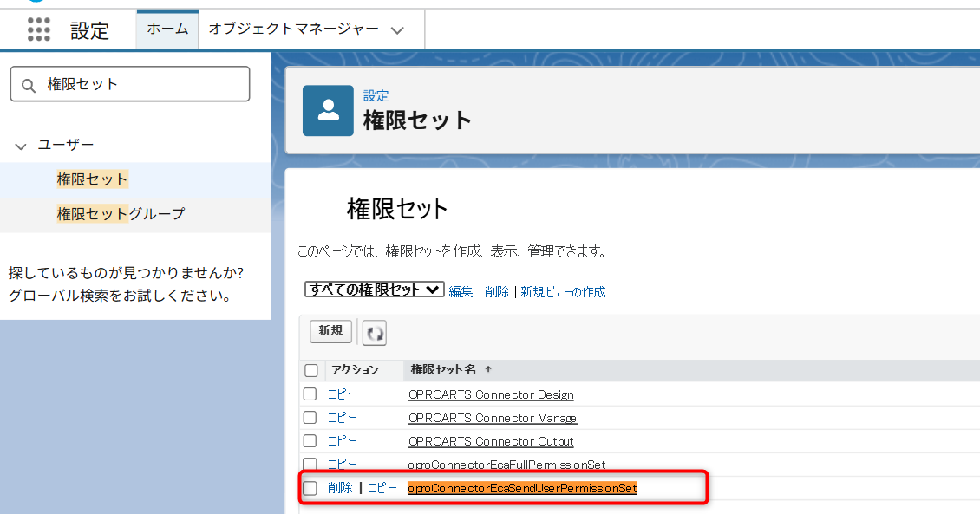
Task: Expand the オブジェクトマネージャー tab chevron
Action: click(397, 30)
